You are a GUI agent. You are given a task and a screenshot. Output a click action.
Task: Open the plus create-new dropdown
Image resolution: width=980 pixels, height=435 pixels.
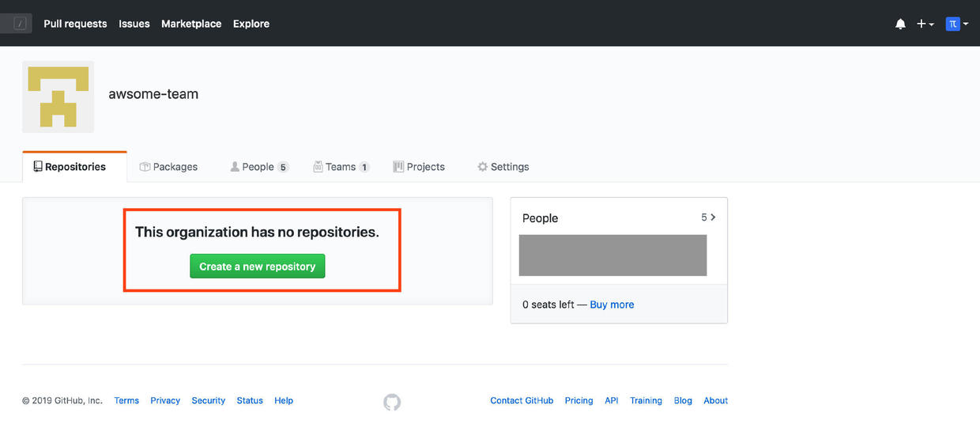[x=925, y=25]
